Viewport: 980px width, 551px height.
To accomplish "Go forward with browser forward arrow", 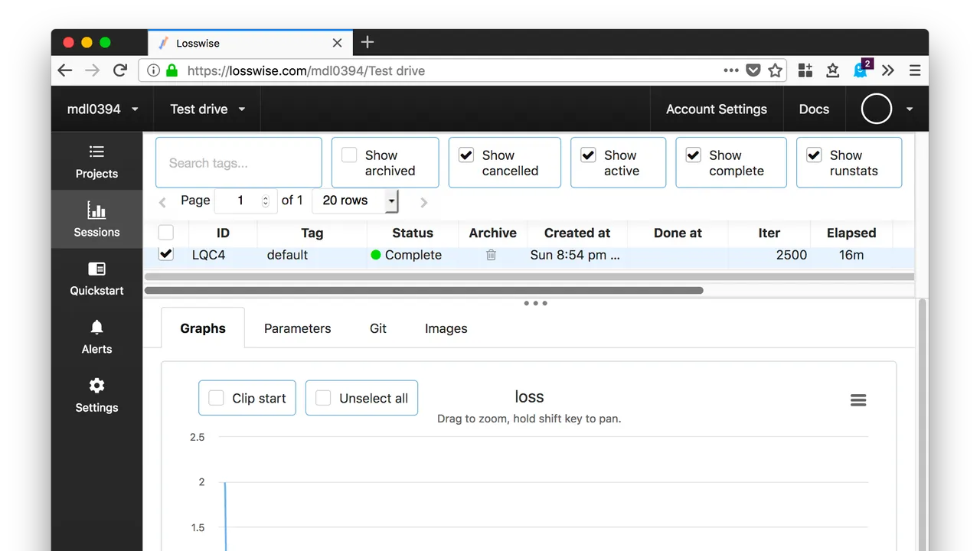I will point(92,70).
